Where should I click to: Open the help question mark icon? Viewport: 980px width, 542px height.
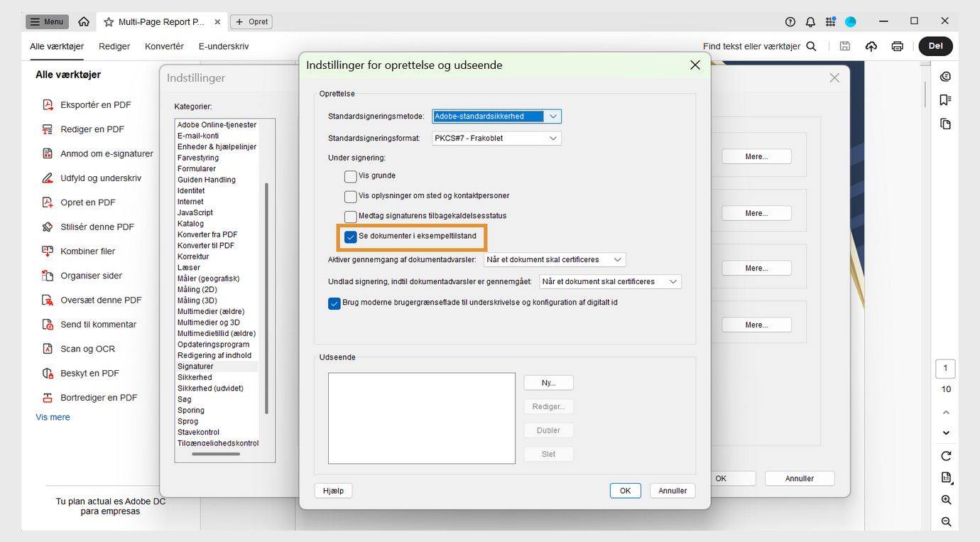click(790, 22)
